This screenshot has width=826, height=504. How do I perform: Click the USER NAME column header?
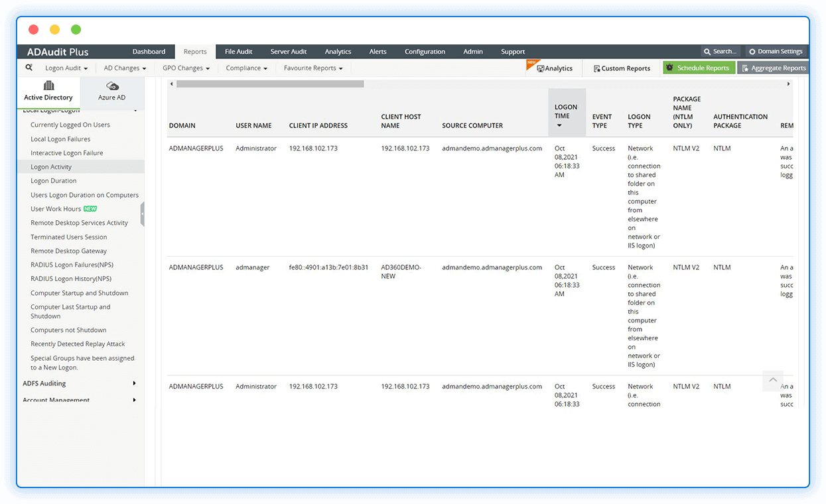tap(253, 125)
